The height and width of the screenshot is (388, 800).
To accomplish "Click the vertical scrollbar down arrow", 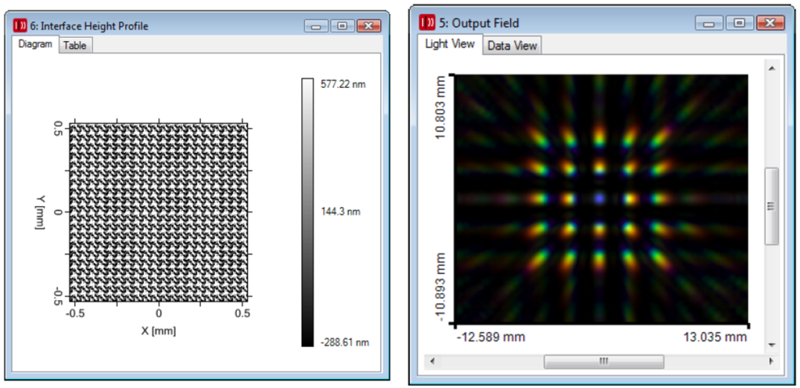I will point(771,345).
